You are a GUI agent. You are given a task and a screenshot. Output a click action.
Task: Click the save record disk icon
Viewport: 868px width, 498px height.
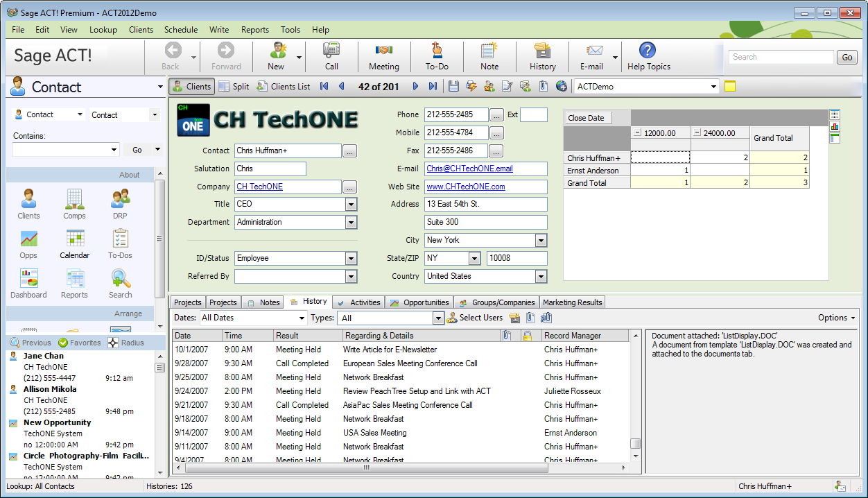pos(454,87)
